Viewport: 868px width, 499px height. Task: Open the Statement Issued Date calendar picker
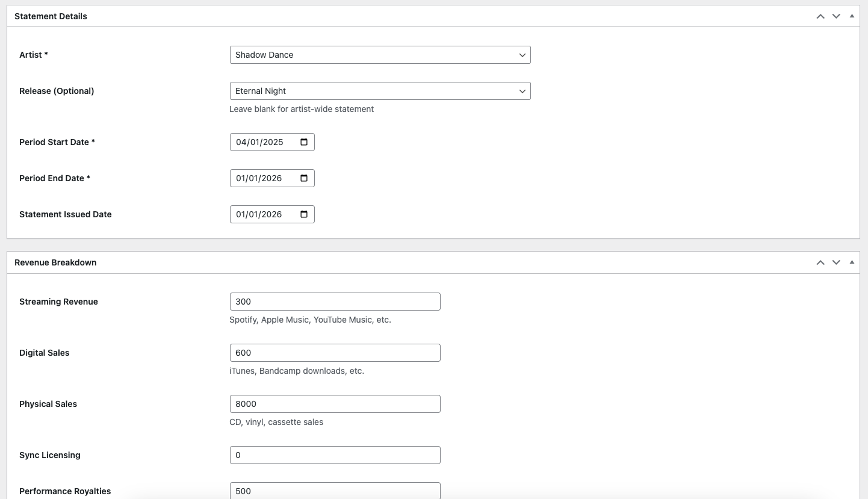point(304,214)
